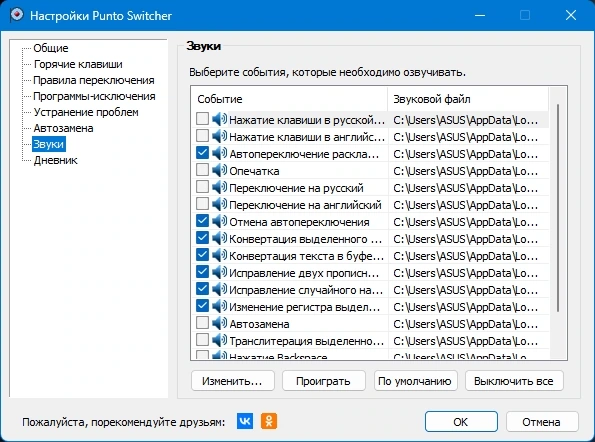Open the Общие settings section

click(x=51, y=48)
